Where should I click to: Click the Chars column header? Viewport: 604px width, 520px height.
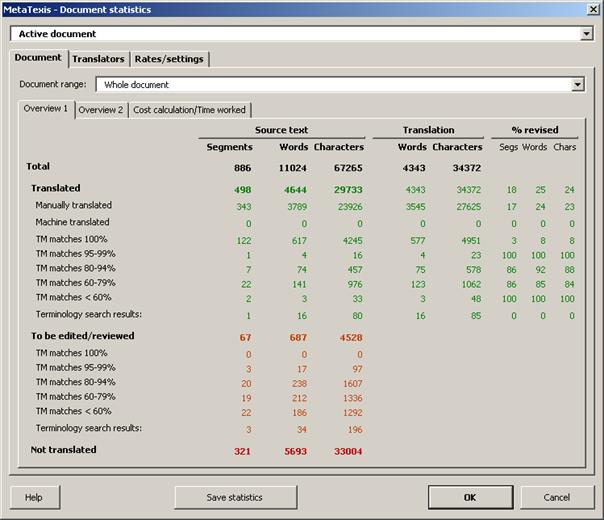coord(565,147)
